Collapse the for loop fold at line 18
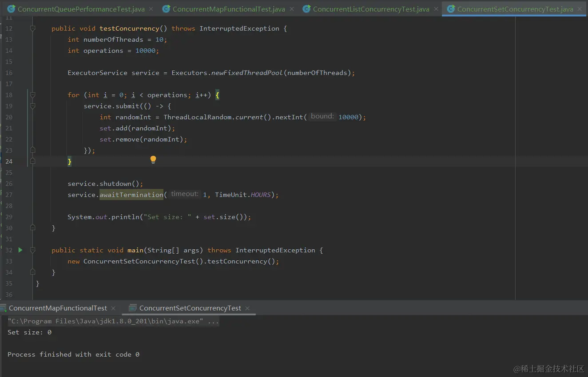Screen dimensions: 588x377 (33, 95)
